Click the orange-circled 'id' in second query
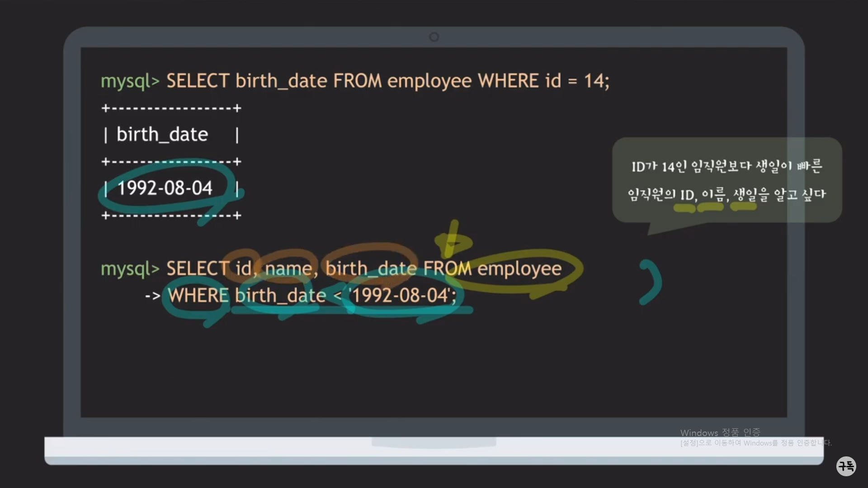Image resolution: width=868 pixels, height=488 pixels. pos(244,269)
